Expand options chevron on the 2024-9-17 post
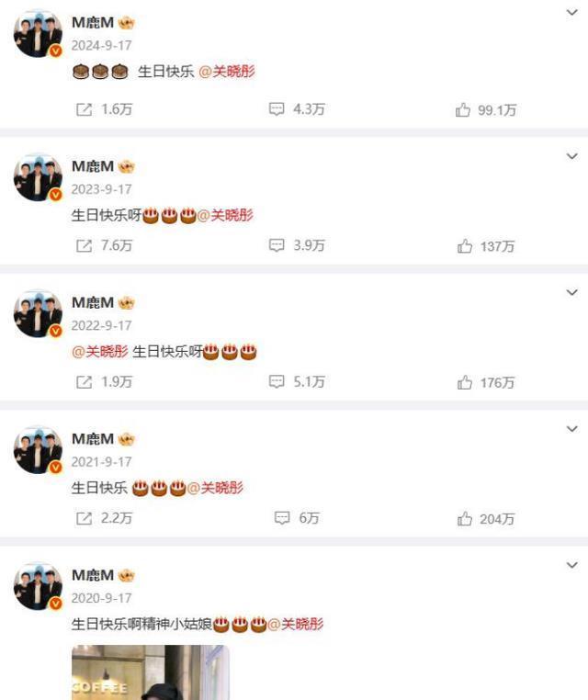This screenshot has height=700, width=588. [572, 13]
